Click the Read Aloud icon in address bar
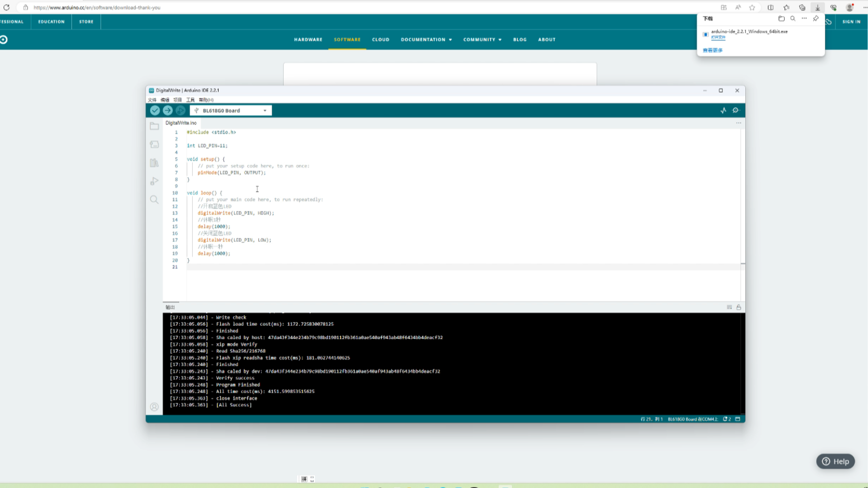Screen dimensions: 868x488 (738, 7)
